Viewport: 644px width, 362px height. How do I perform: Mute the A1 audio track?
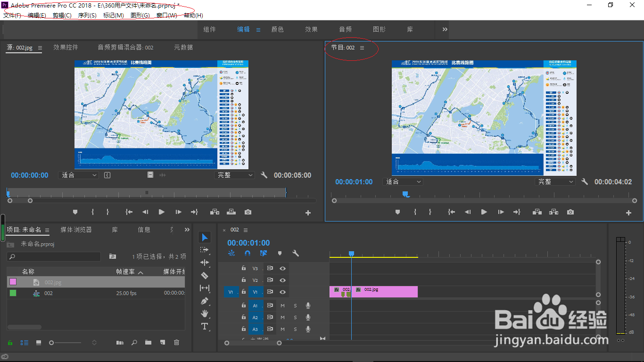[282, 305]
